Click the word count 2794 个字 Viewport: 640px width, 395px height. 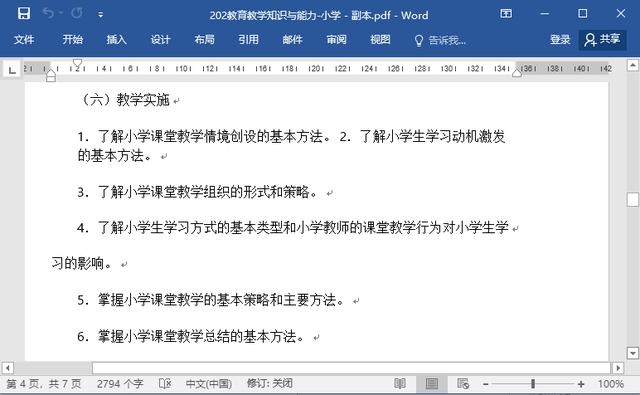(x=120, y=384)
